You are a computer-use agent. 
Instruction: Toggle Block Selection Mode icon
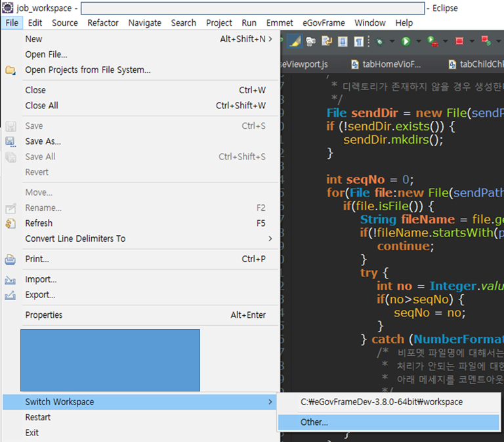point(343,41)
